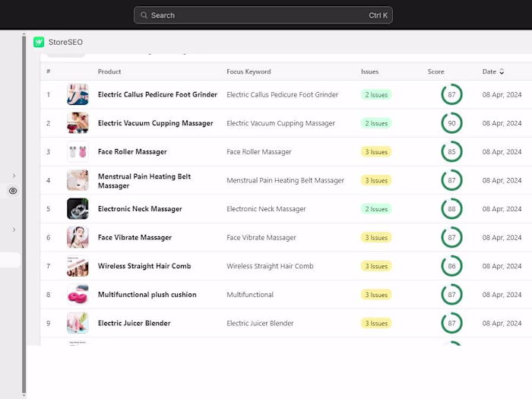Click score ring 87 for Electric Juicer Blender
The image size is (532, 399).
point(451,323)
